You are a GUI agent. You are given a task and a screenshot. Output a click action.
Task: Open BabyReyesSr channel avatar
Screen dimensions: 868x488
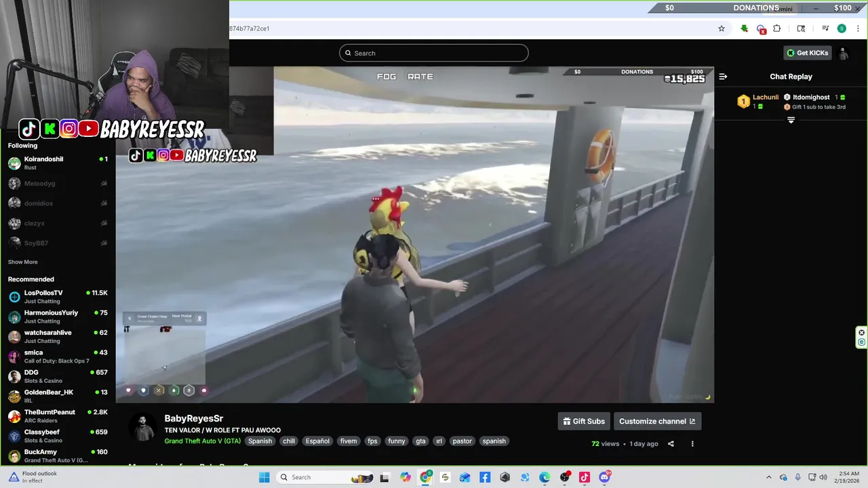pos(142,428)
